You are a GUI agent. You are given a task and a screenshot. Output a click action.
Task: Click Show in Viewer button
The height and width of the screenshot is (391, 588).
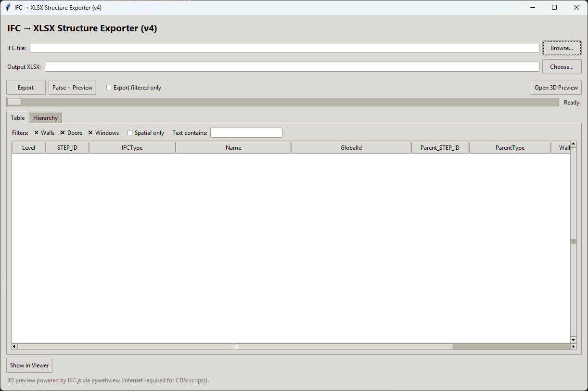pyautogui.click(x=29, y=365)
